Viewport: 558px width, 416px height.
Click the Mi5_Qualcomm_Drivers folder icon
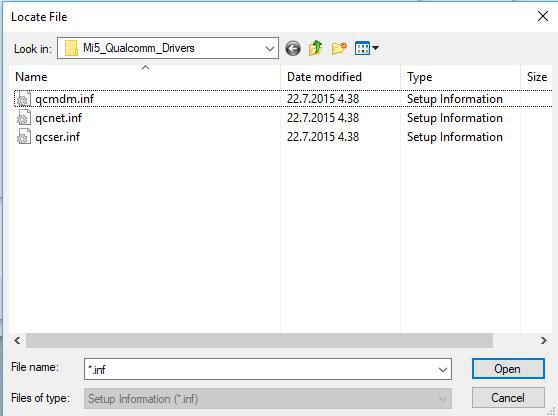click(71, 48)
